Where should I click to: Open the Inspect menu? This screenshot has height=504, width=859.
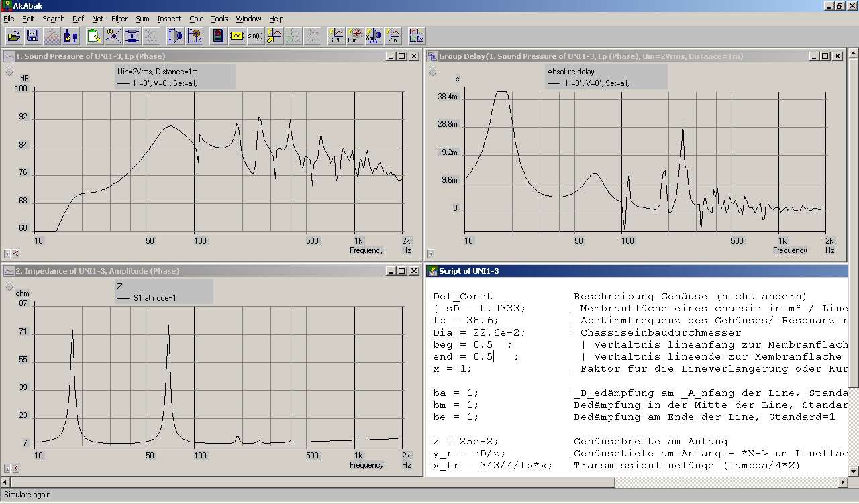(x=169, y=19)
